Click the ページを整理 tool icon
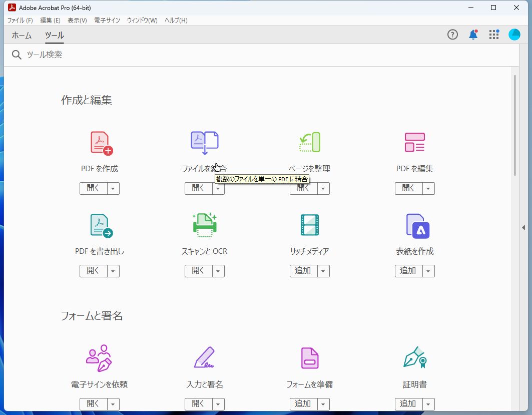The width and height of the screenshot is (532, 415). 309,142
